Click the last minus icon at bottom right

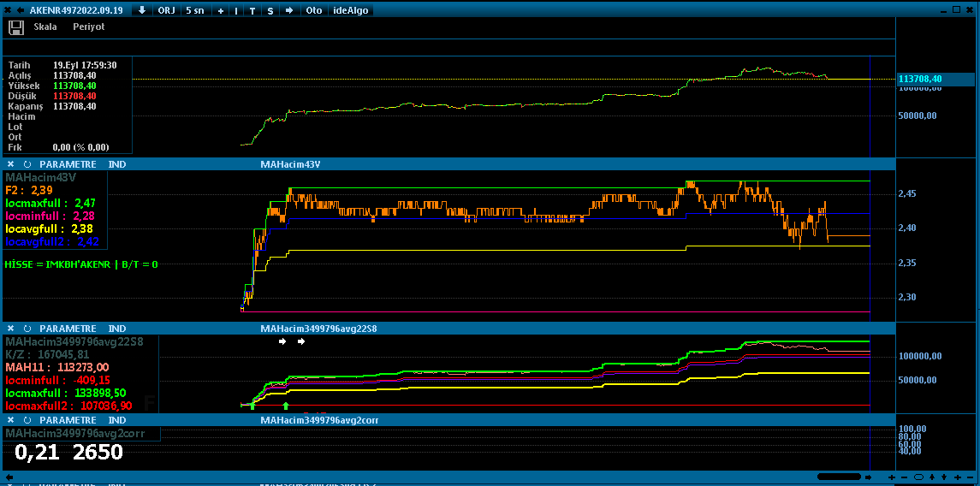970,478
